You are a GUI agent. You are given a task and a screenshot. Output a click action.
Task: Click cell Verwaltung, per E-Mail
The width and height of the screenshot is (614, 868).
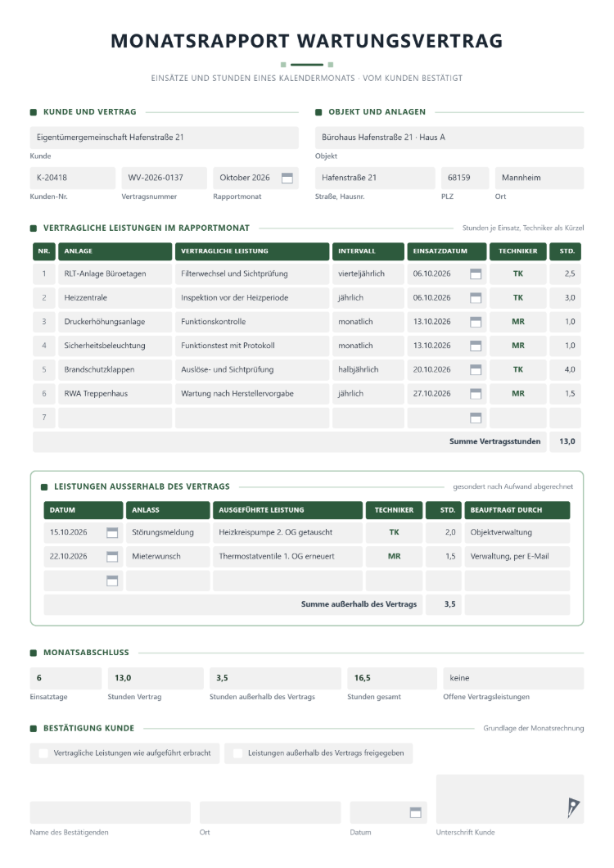[x=517, y=556]
